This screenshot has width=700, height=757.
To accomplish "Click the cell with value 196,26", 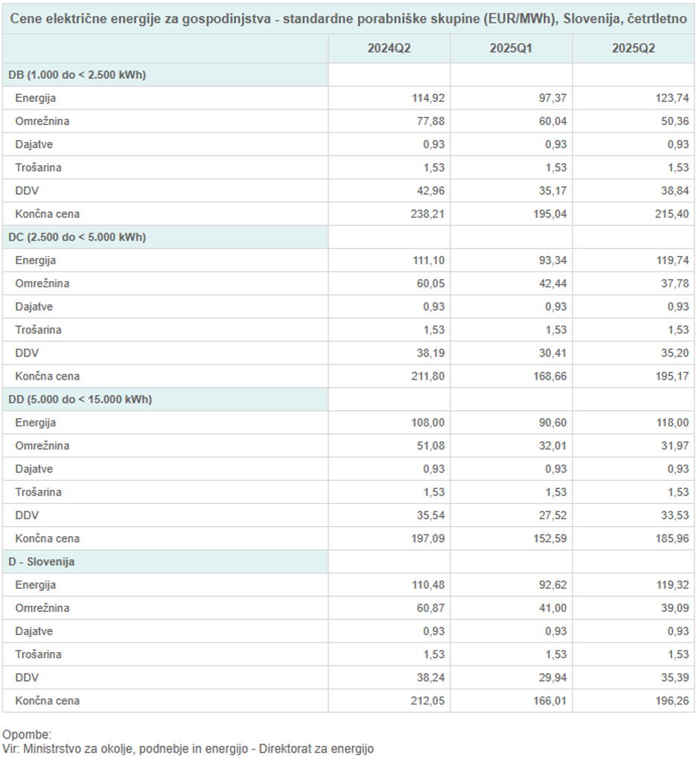I will pos(672,700).
